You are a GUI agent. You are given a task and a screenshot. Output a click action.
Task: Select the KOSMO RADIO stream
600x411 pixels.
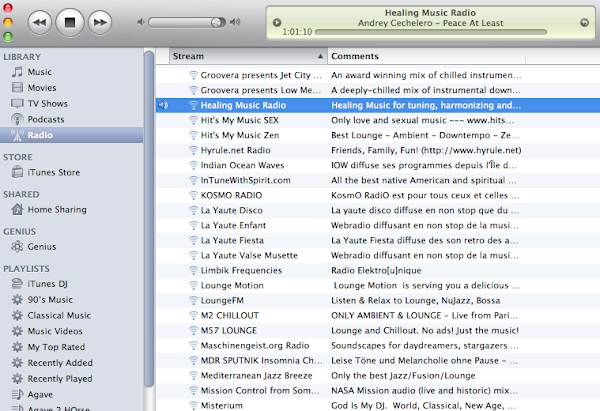(378, 195)
